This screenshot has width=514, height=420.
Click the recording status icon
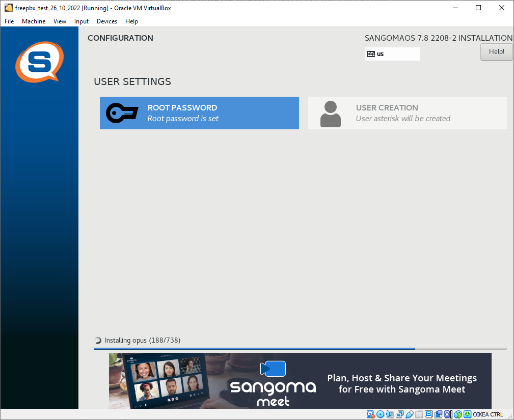pyautogui.click(x=438, y=414)
